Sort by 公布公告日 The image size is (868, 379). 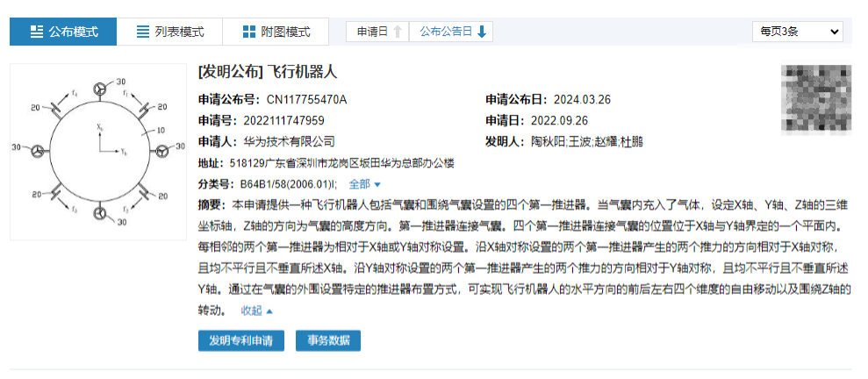pos(451,32)
